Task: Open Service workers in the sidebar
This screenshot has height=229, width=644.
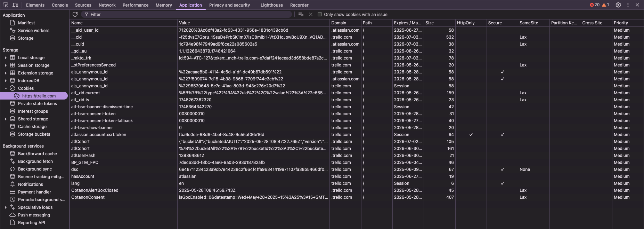Action: coord(33,31)
